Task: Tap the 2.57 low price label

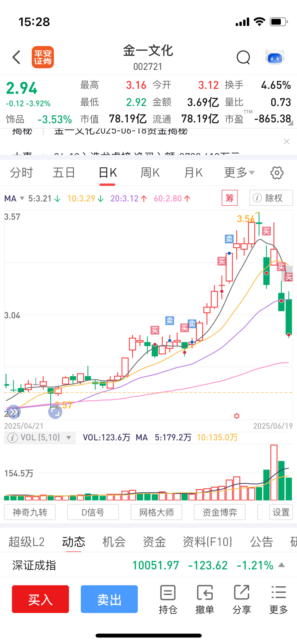Action: 63,405
